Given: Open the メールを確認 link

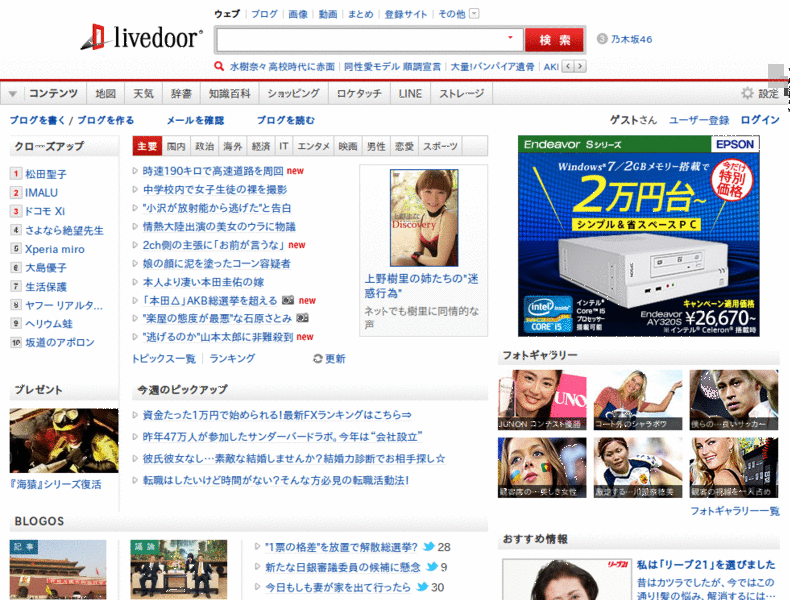Looking at the screenshot, I should [x=195, y=120].
